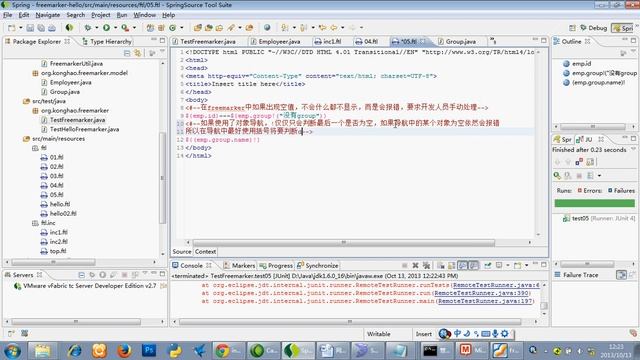Click the green Run button in toolbar
Screen dimensions: 640x360
point(107,28)
